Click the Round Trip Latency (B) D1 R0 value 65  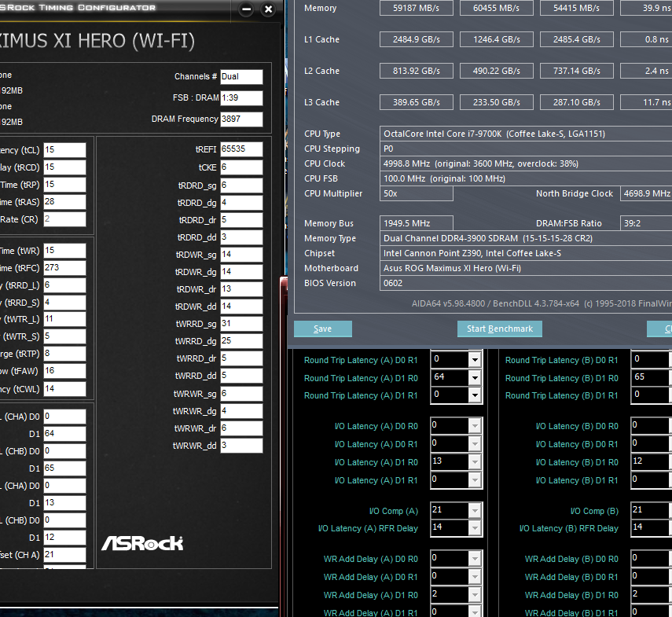coord(651,377)
